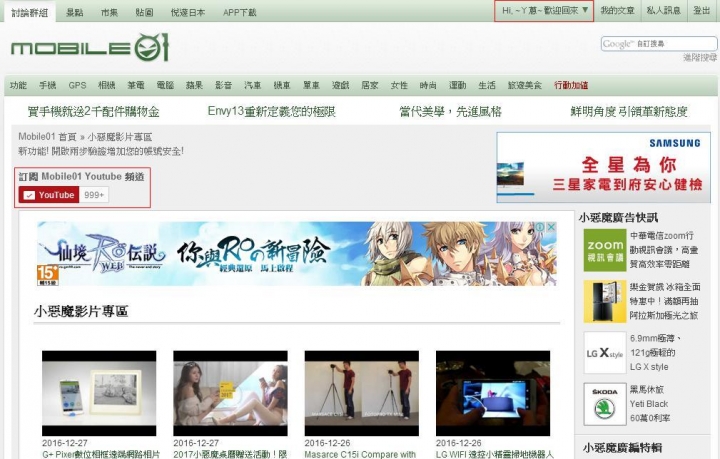Open 私人訊息
The image size is (720, 459).
pyautogui.click(x=664, y=10)
